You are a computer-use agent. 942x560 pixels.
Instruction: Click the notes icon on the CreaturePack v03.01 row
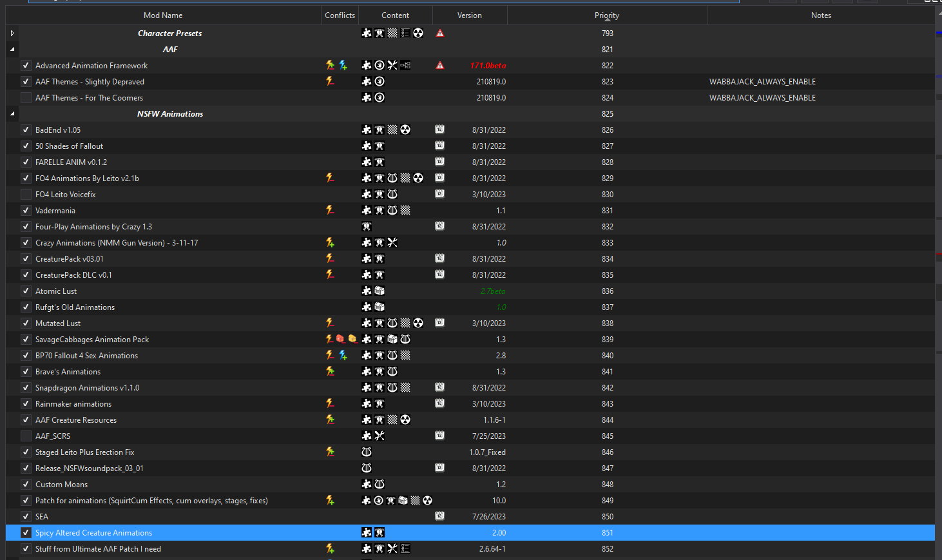pyautogui.click(x=439, y=258)
